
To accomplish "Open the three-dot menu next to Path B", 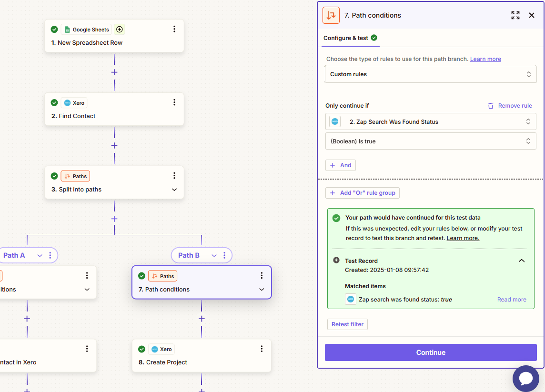I will [224, 255].
